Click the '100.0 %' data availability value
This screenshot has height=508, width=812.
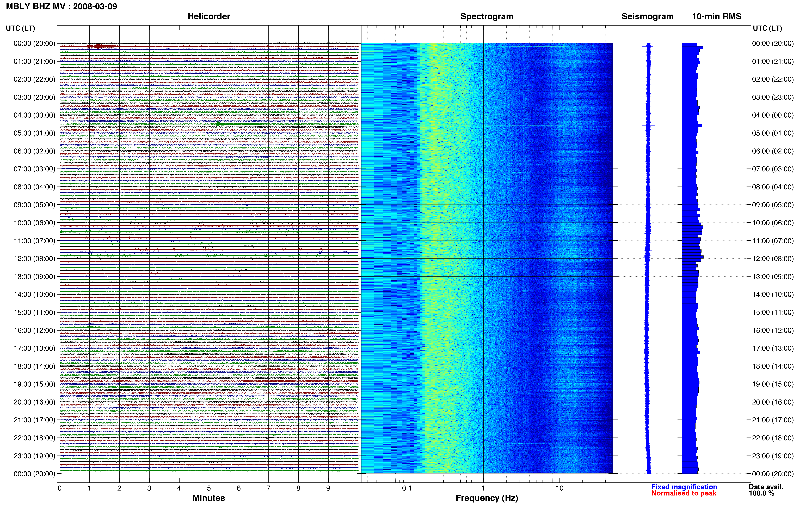pos(762,493)
